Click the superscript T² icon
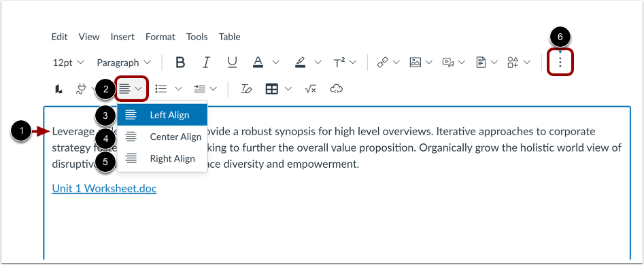Image resolution: width=644 pixels, height=265 pixels. [339, 63]
